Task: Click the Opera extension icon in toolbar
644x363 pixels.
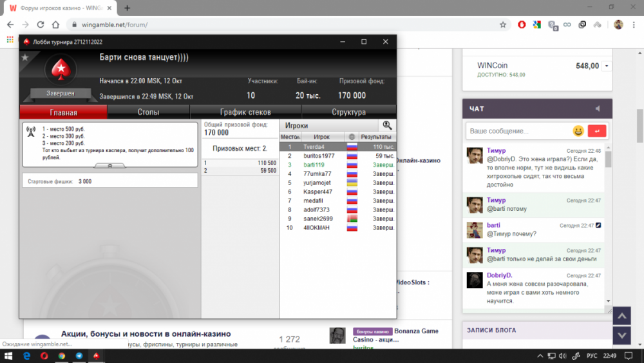Action: tap(521, 25)
